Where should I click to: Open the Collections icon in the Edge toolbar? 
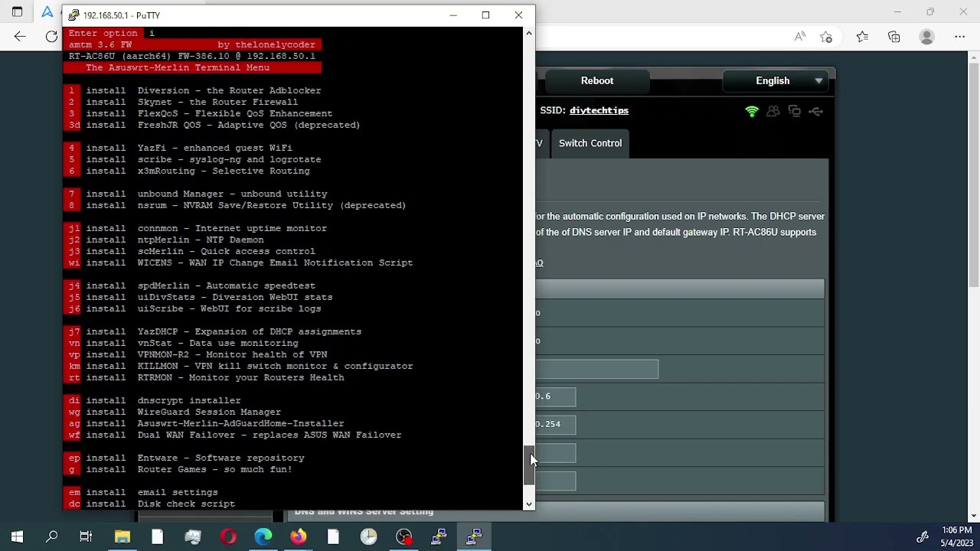point(893,37)
